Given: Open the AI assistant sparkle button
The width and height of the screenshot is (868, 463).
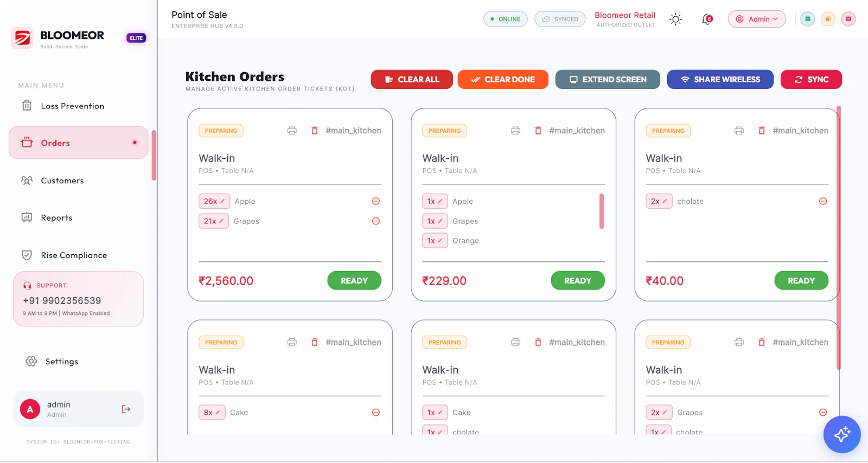Looking at the screenshot, I should [x=842, y=434].
